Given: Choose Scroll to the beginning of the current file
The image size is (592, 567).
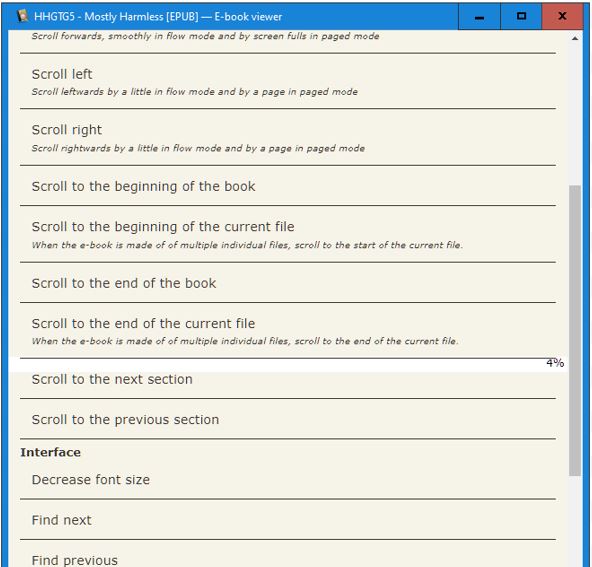Looking at the screenshot, I should pyautogui.click(x=288, y=234).
